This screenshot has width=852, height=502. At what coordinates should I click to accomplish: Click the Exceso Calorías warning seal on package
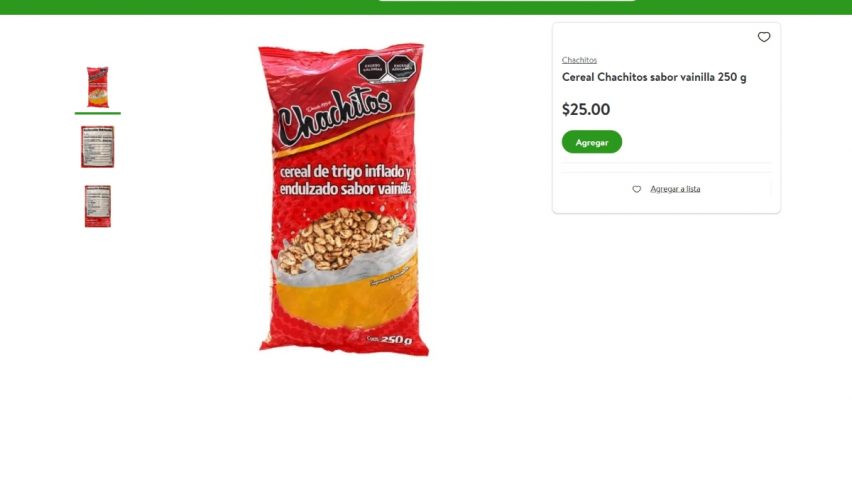[372, 68]
